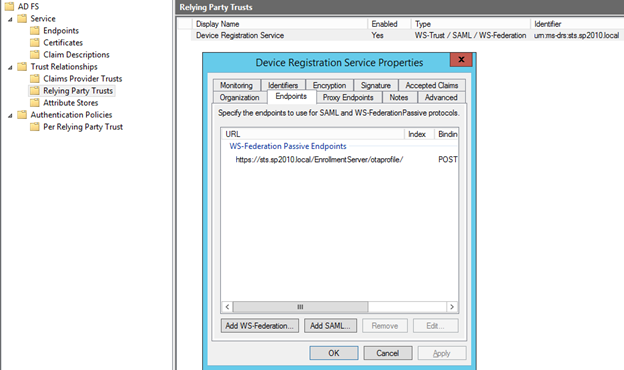624x370 pixels.
Task: Switch to the Encryption tab
Action: click(x=329, y=85)
